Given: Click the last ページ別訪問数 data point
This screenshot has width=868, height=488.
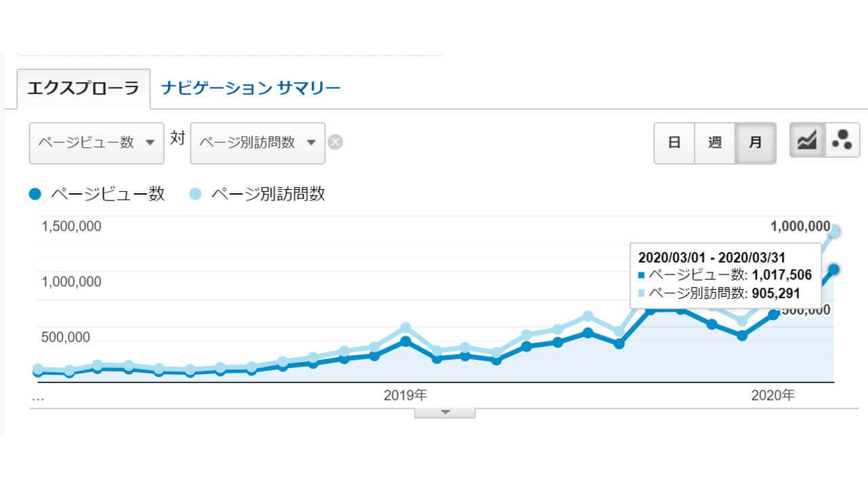Looking at the screenshot, I should click(835, 232).
